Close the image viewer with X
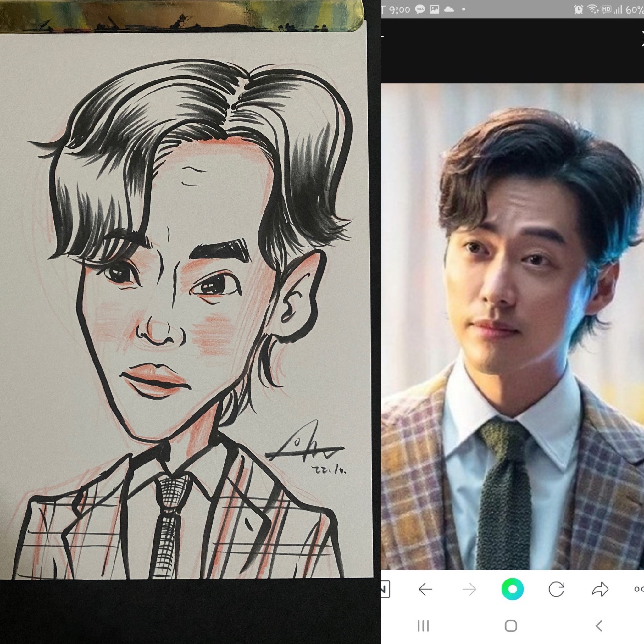Screen dimensions: 644x644 tap(641, 38)
